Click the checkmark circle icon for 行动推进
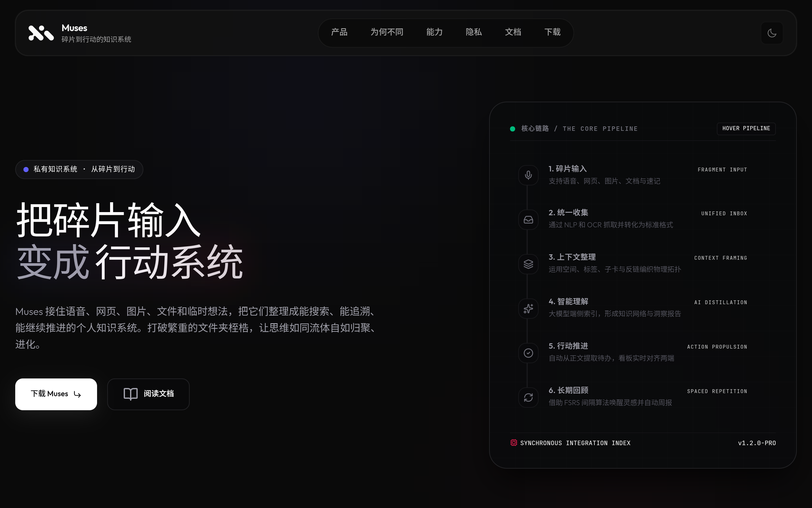The width and height of the screenshot is (812, 508). click(528, 353)
